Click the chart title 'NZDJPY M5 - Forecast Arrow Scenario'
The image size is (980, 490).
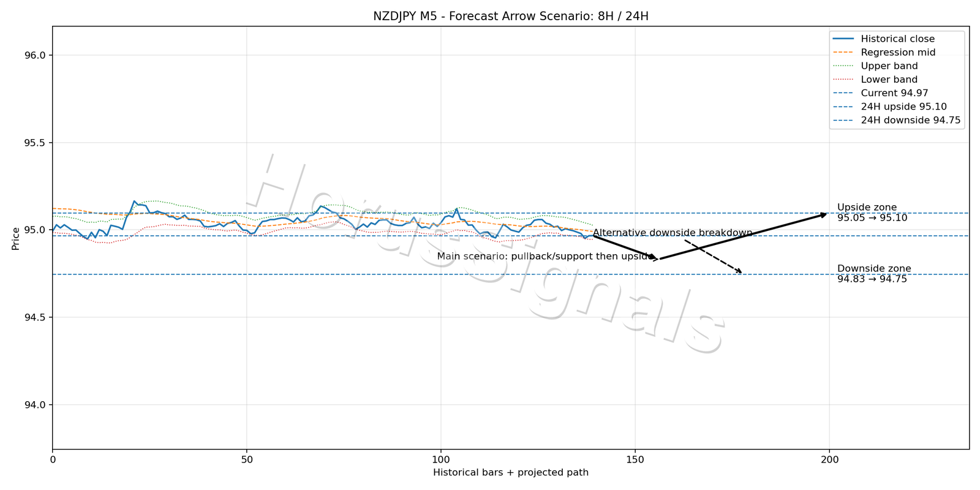(x=510, y=16)
